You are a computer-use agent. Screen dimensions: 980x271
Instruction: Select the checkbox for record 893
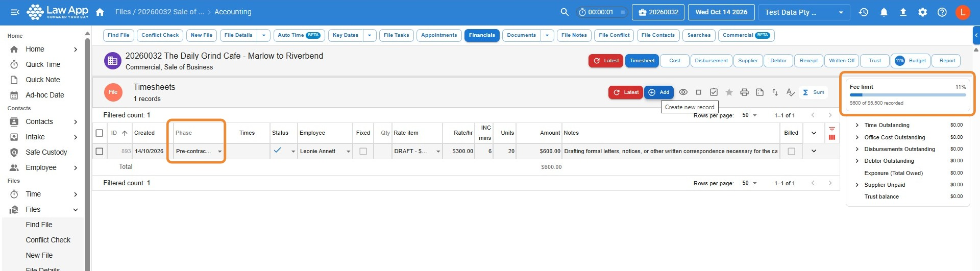(100, 152)
